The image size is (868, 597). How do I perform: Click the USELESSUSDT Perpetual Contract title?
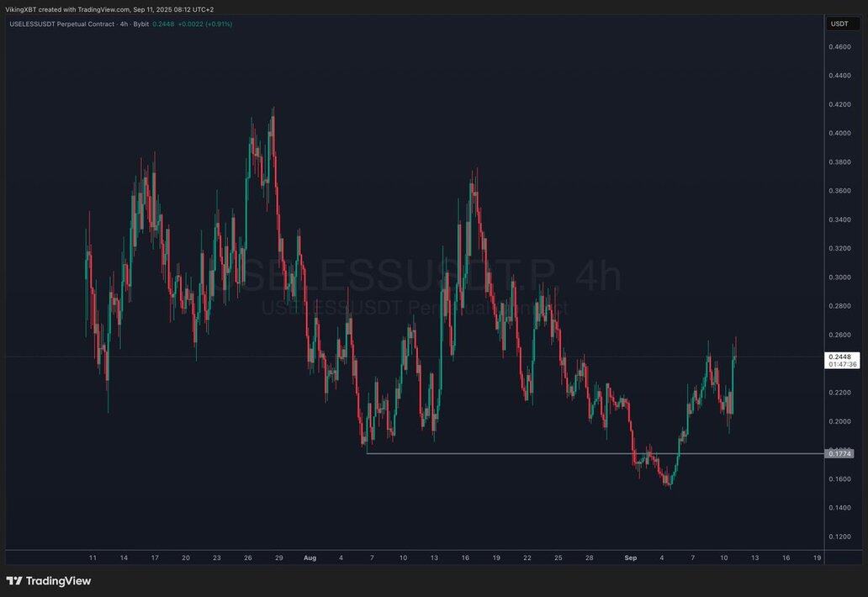click(x=62, y=24)
